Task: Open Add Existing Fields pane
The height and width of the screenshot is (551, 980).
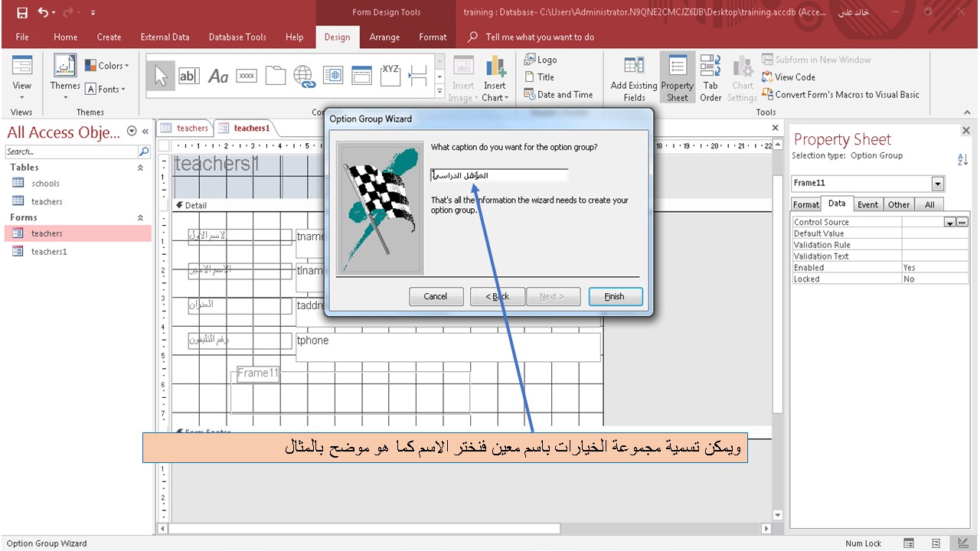Action: tap(634, 78)
